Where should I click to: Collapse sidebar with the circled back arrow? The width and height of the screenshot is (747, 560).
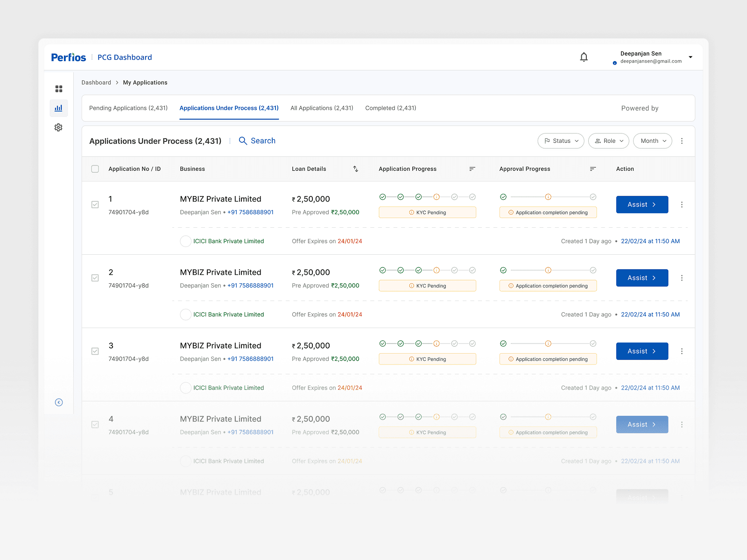coord(59,402)
